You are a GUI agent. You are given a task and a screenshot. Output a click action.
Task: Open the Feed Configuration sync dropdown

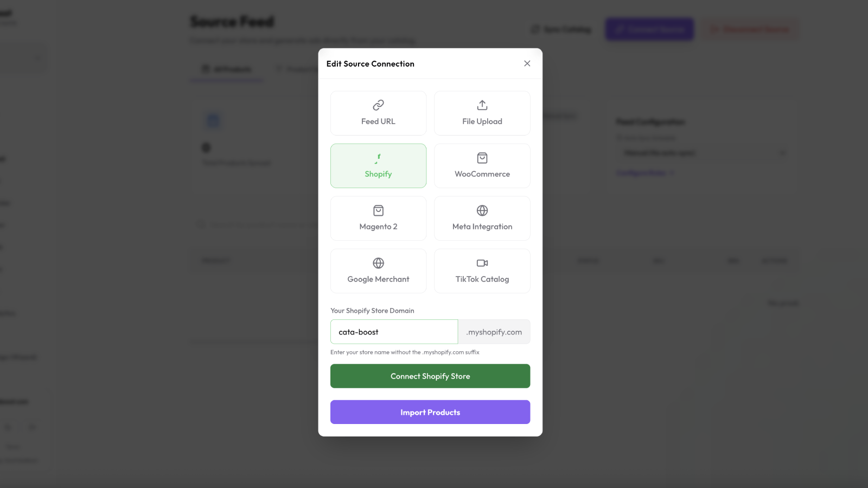point(704,153)
